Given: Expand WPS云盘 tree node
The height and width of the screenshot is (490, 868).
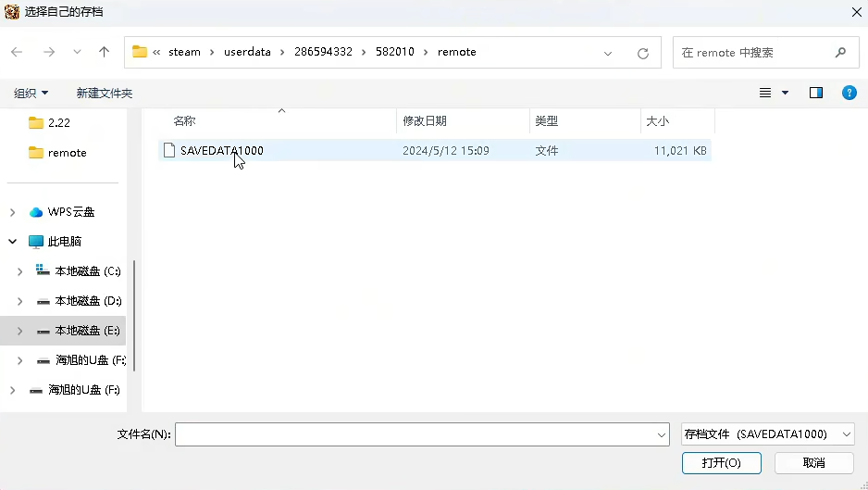Looking at the screenshot, I should pos(13,212).
